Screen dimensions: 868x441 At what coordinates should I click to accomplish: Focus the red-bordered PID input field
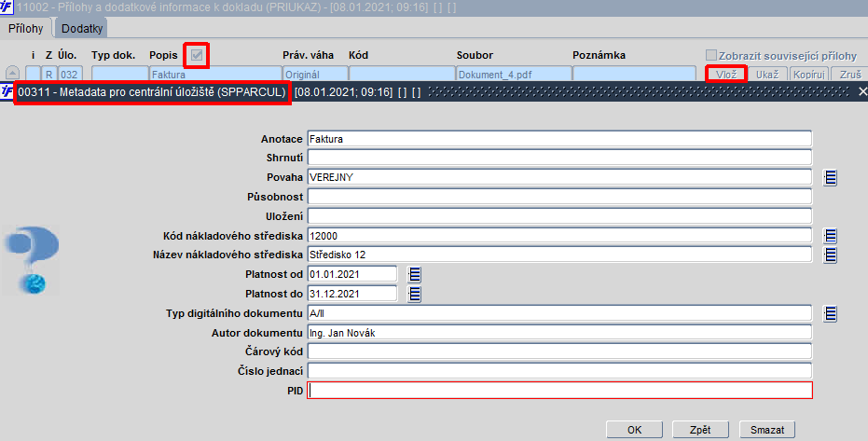tap(559, 391)
